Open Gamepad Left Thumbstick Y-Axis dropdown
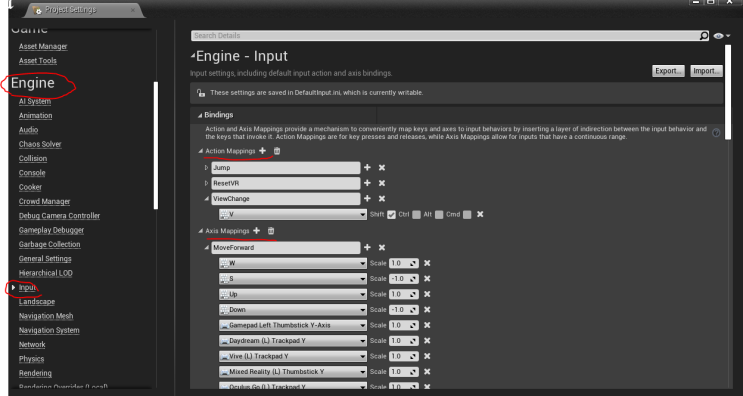743x396 pixels. pos(293,325)
